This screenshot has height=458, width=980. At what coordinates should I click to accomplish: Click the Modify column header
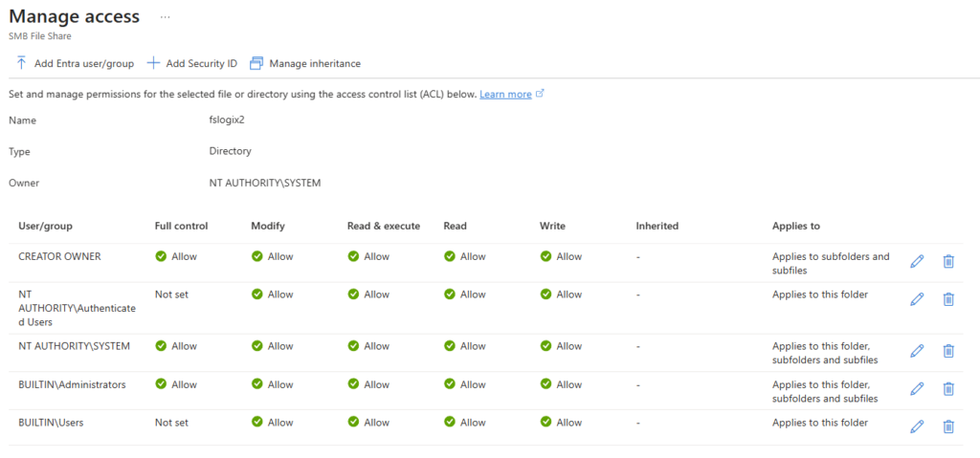coord(268,227)
